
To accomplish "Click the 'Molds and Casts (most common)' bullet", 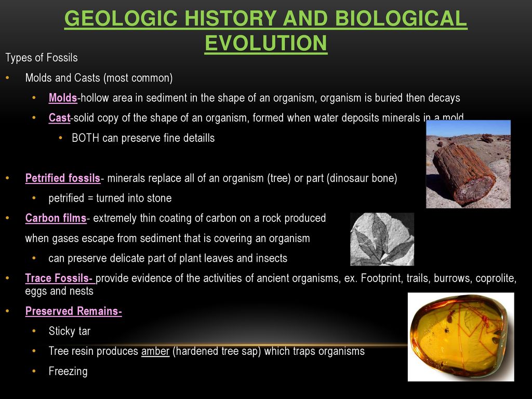I will 99,78.
